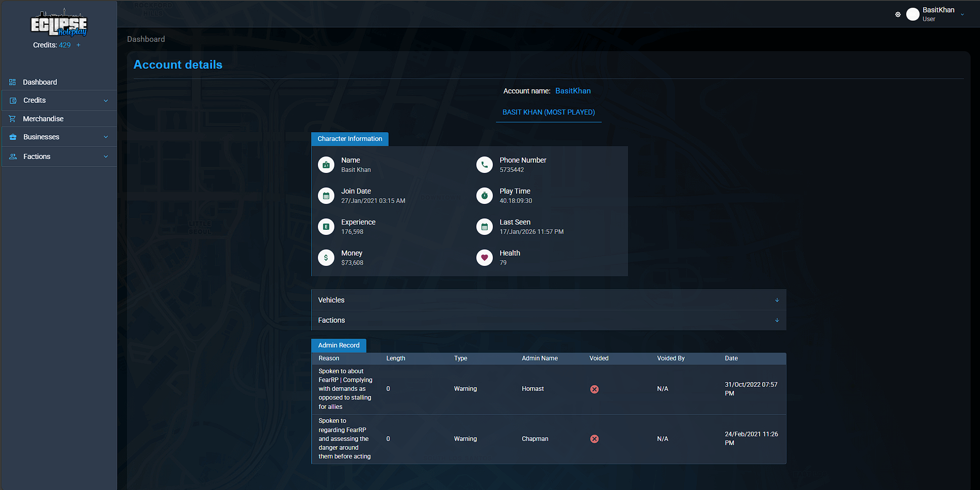
Task: Click the Eclipse Roleplay logo
Action: tap(59, 23)
